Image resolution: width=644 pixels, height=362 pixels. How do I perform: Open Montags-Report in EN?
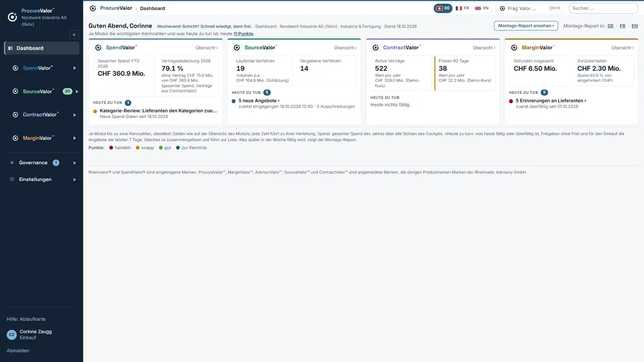tap(635, 26)
